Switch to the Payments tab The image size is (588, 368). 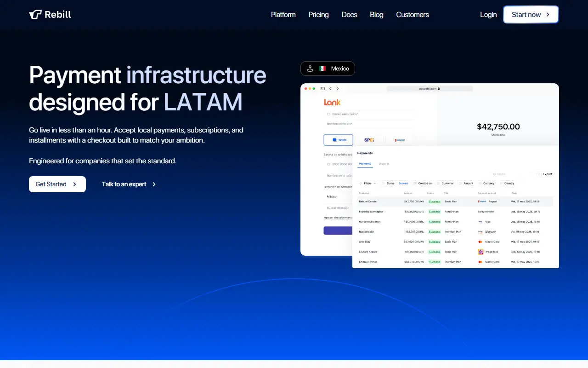point(365,164)
